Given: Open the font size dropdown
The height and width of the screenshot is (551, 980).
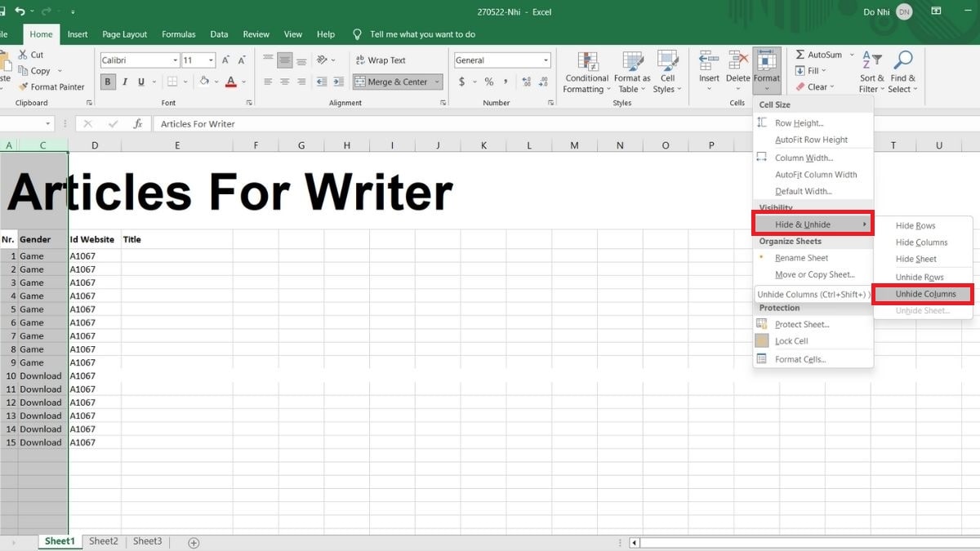Looking at the screenshot, I should pos(211,60).
